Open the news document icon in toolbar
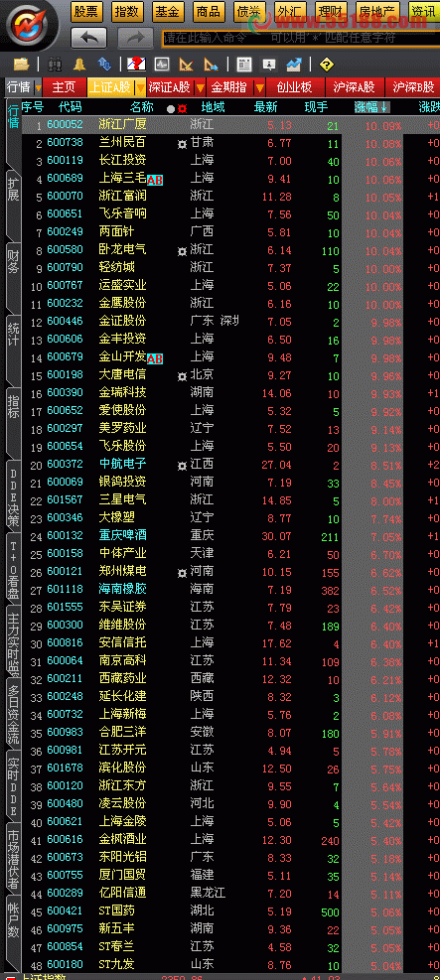The width and height of the screenshot is (440, 980). [244, 64]
